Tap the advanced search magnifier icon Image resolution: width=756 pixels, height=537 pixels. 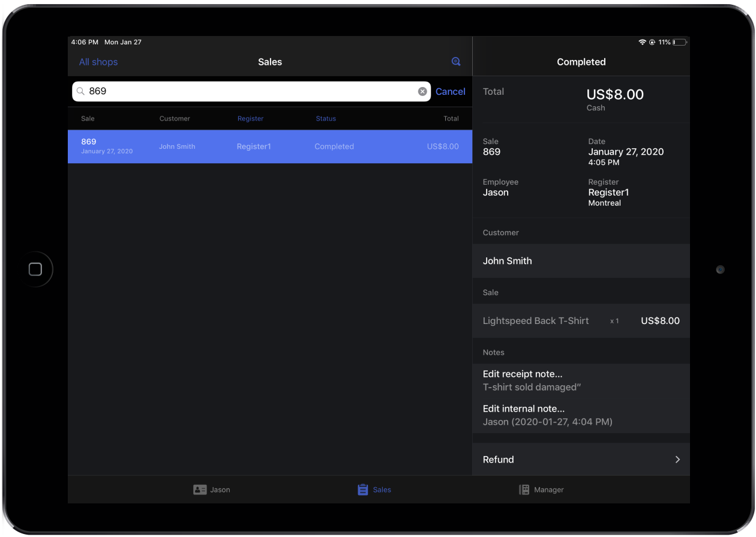456,62
